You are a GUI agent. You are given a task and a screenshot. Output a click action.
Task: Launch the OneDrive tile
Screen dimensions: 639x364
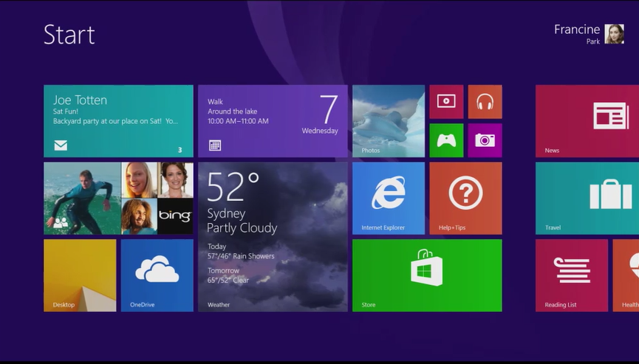click(157, 275)
